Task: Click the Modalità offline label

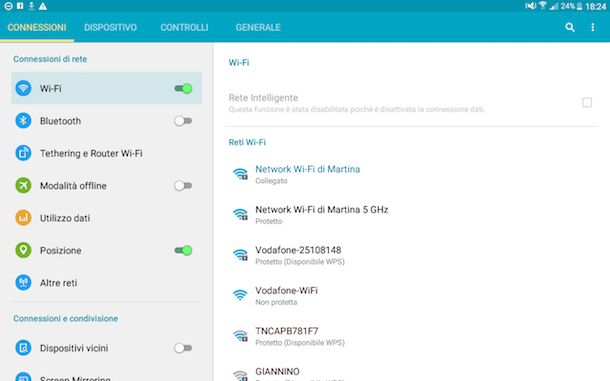Action: coord(73,186)
